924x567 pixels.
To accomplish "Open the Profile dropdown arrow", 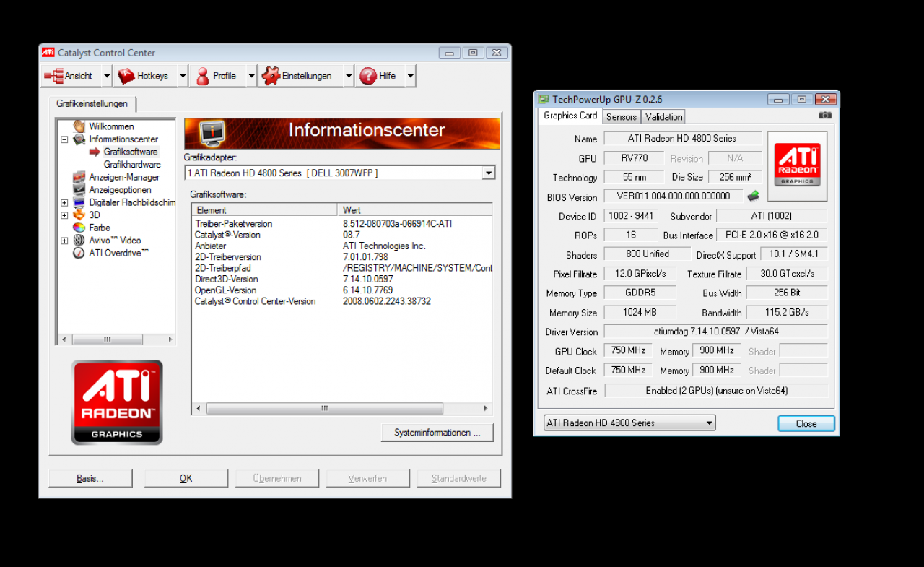I will (251, 76).
